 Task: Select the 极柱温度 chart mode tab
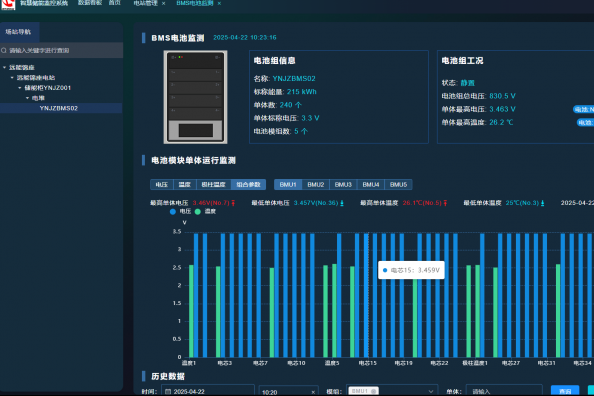tap(213, 185)
